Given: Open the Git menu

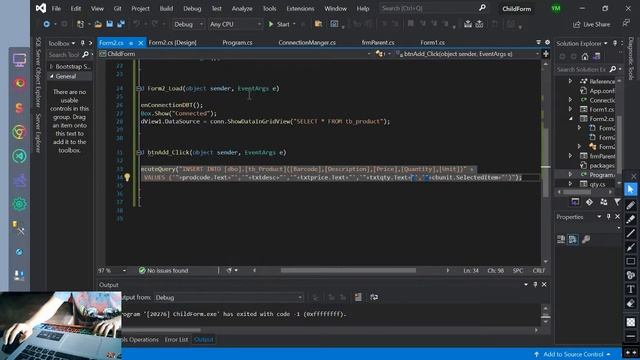Looking at the screenshot, I should coord(118,9).
